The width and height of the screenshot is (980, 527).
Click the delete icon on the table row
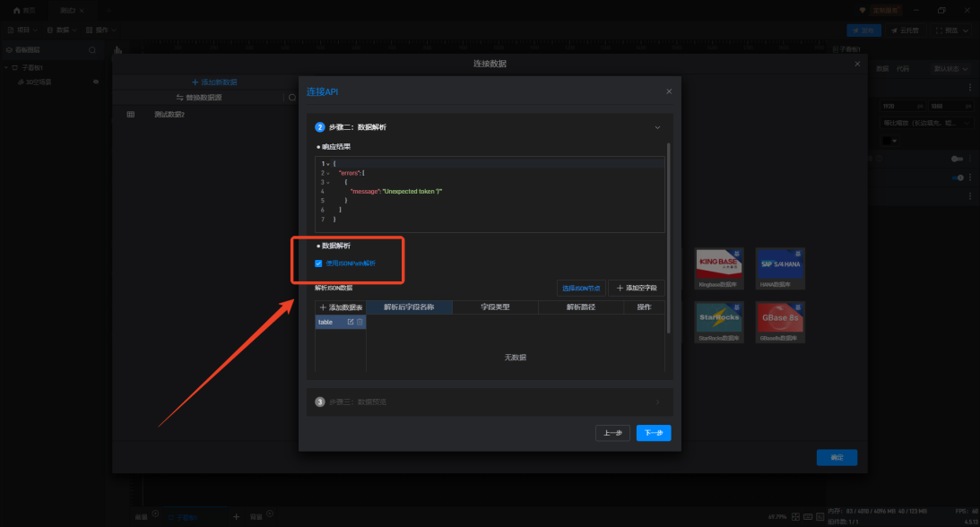coord(360,322)
